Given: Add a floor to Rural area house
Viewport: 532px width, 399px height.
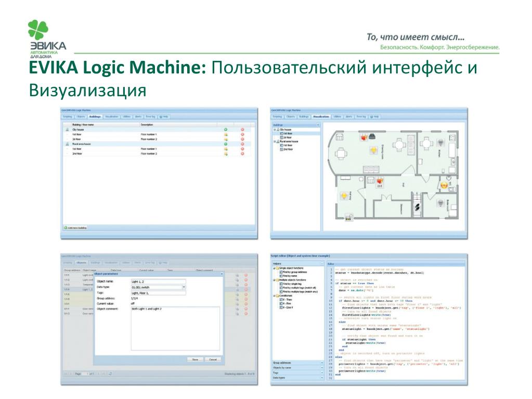Looking at the screenshot, I should [x=226, y=144].
